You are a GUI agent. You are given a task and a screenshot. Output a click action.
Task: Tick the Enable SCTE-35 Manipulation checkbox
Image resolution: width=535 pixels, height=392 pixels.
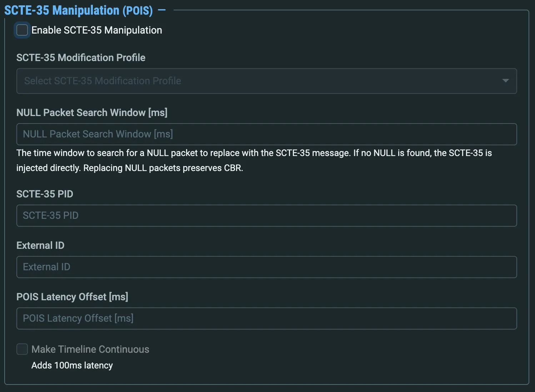pos(22,30)
